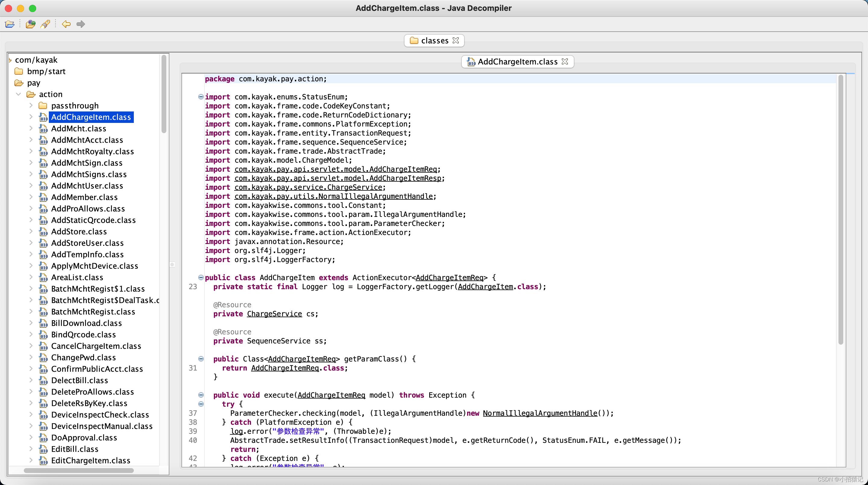
Task: Select the Search wand toolbar icon
Action: coord(45,24)
